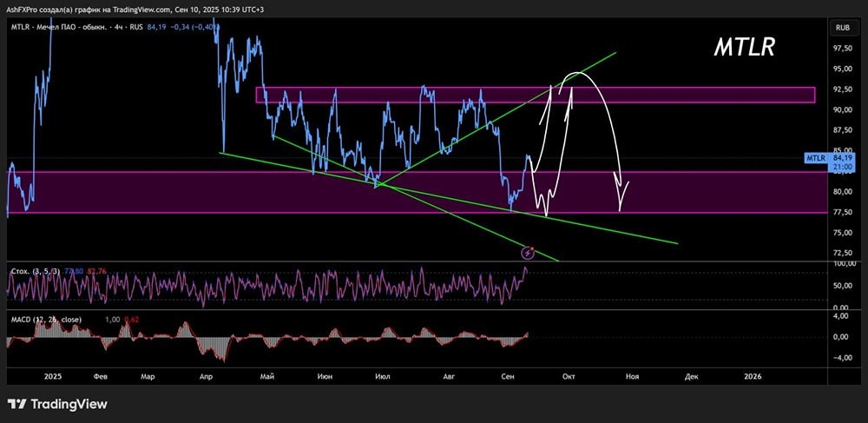Click the Сен month label on time axis

pos(507,376)
